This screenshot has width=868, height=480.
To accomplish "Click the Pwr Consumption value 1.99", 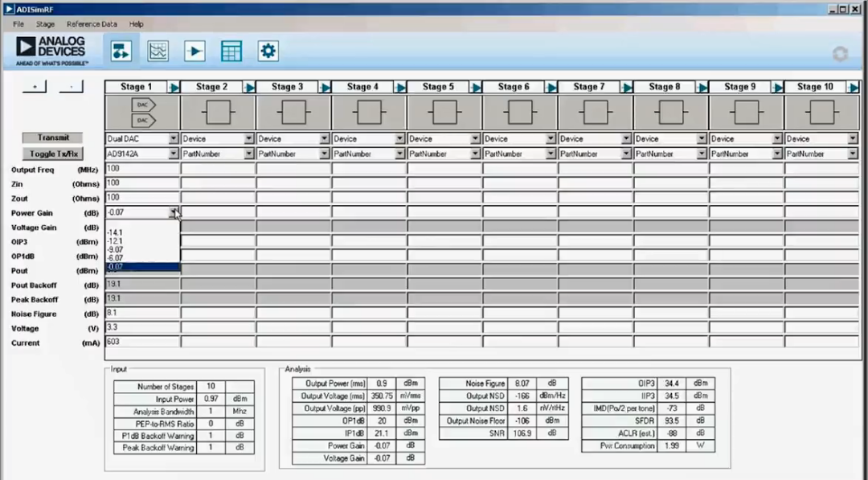I will 672,445.
